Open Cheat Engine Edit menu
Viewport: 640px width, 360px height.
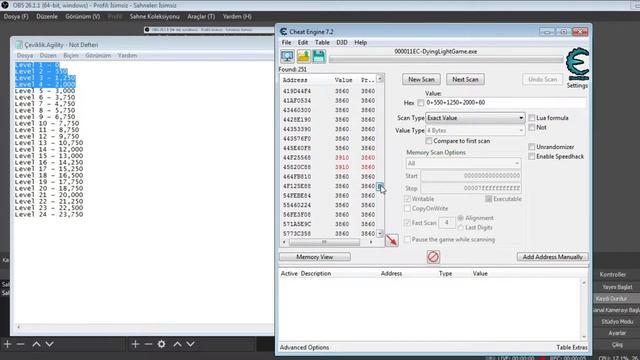coord(303,42)
